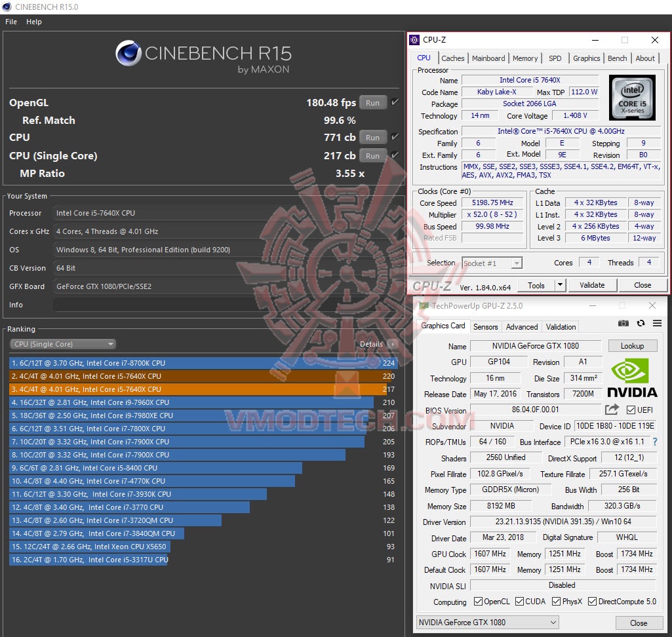Select ranking row 2 i5-7640X scoring 220

click(203, 376)
